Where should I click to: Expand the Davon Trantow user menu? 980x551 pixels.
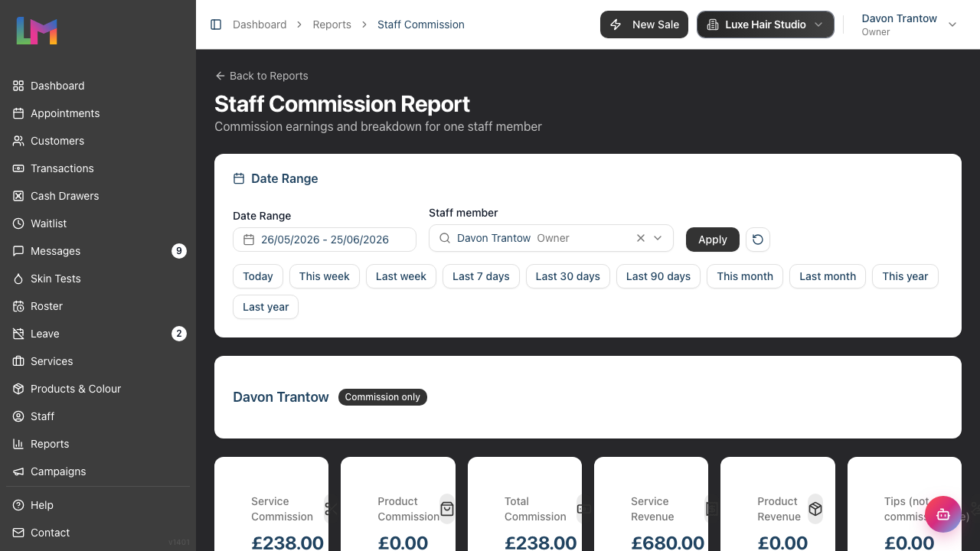[x=909, y=24]
